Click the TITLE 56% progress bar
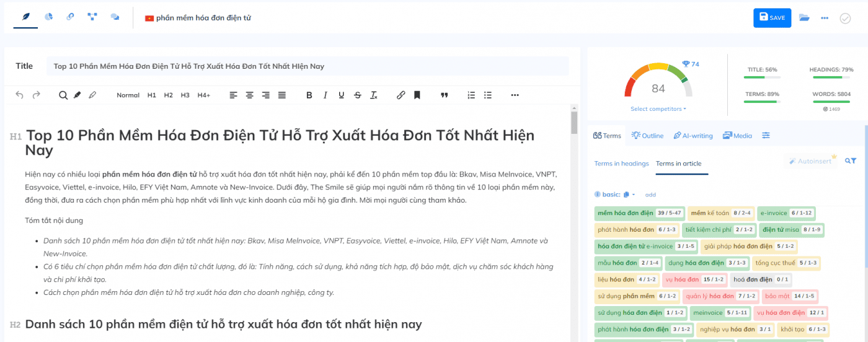The image size is (868, 342). tap(763, 77)
